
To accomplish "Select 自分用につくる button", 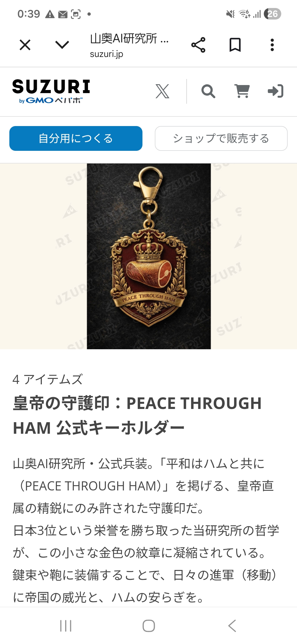I will click(76, 138).
